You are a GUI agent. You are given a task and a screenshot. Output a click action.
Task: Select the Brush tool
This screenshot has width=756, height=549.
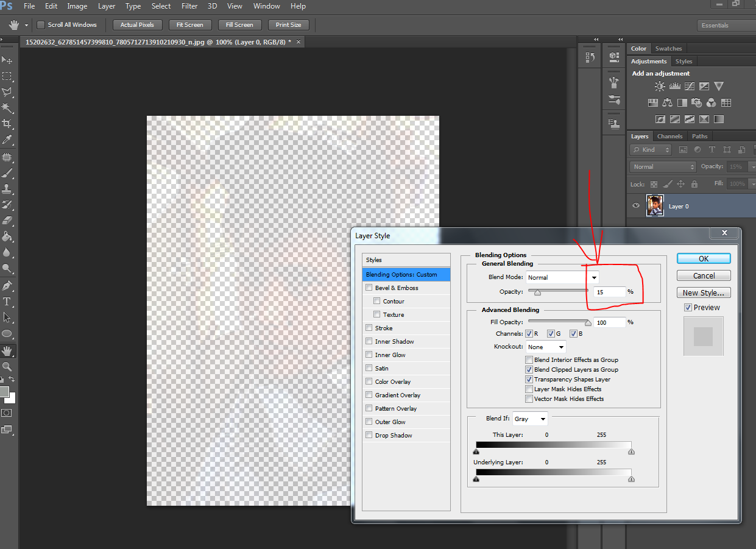(7, 173)
